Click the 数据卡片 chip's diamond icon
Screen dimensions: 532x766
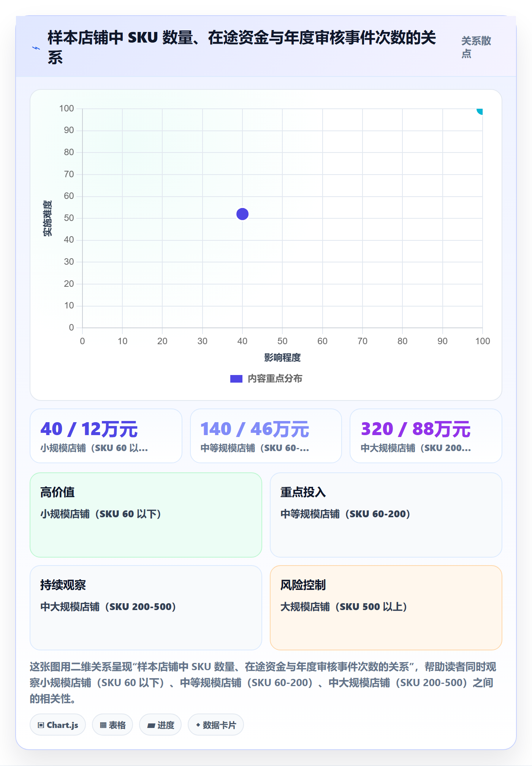198,725
